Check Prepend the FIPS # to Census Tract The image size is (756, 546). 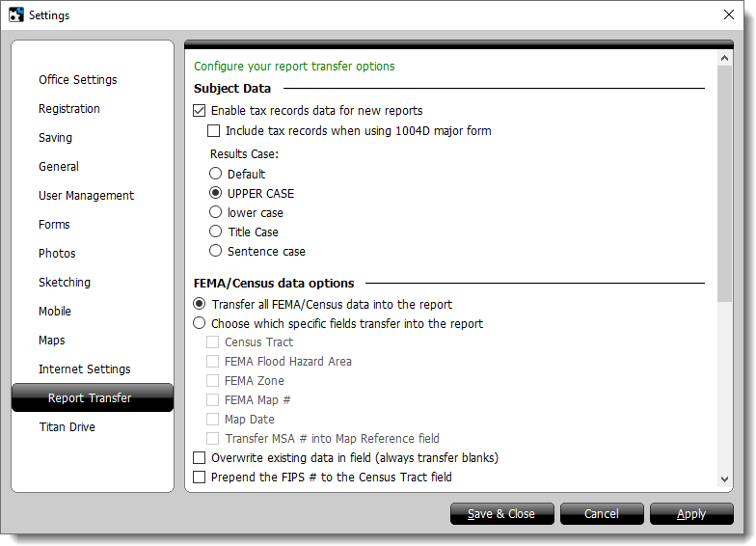200,477
